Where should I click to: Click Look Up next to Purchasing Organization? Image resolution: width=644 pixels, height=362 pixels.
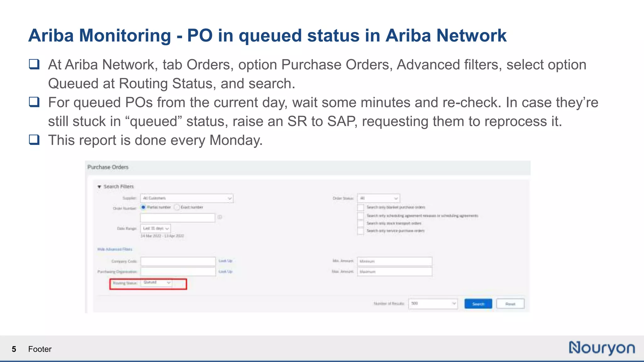click(x=225, y=271)
